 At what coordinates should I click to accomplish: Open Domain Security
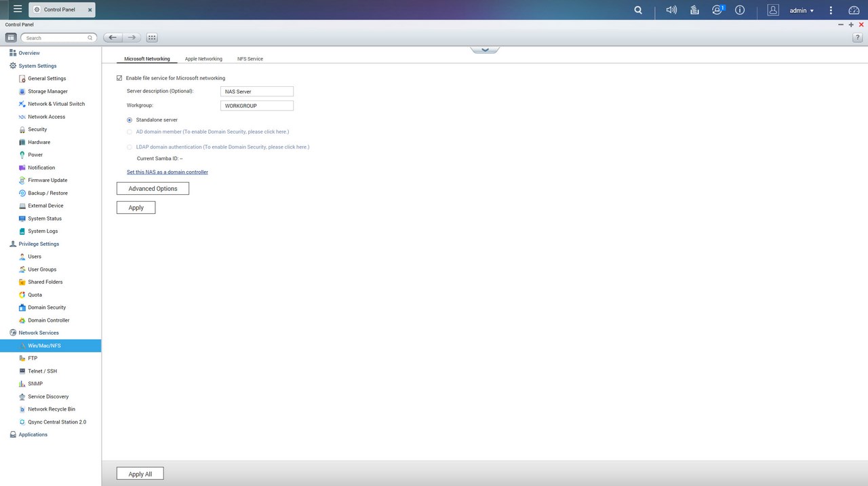47,307
